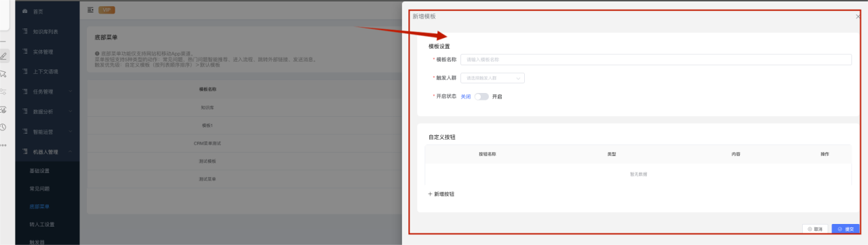Expand the 任务管理 menu chevron
The image size is (868, 245).
coord(70,91)
